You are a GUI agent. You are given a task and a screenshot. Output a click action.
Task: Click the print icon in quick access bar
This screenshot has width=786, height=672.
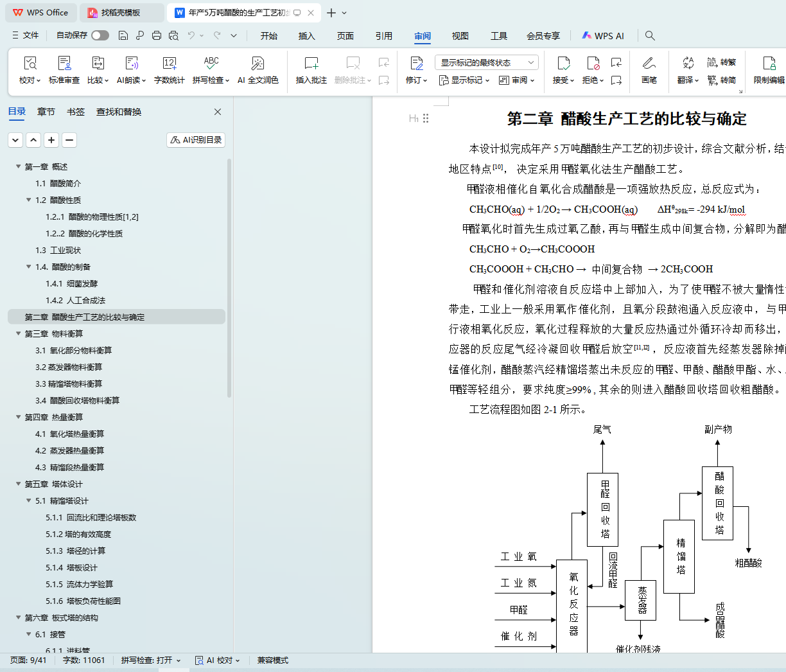pos(157,36)
